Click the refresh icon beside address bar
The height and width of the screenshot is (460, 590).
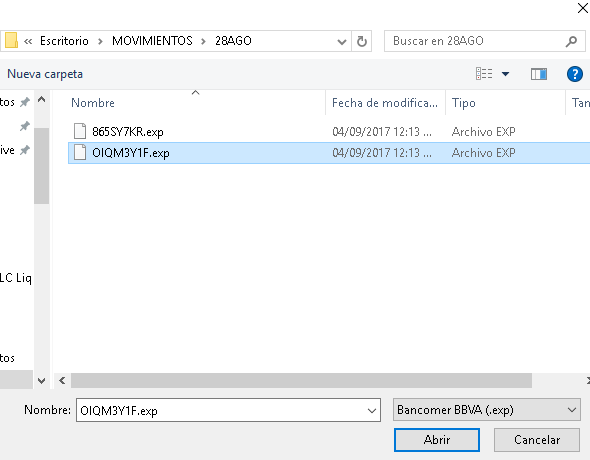[362, 41]
